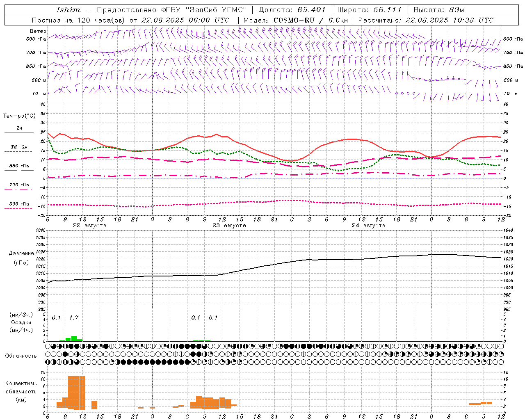Click the "Давление" pressure panel label
Image resolution: width=525 pixels, height=420 pixels.
(21, 253)
